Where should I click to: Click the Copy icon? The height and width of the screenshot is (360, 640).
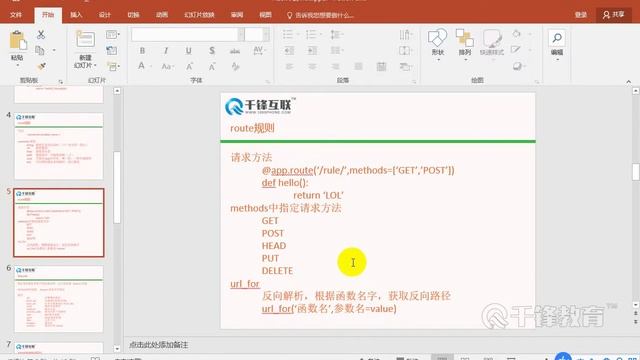[40, 51]
